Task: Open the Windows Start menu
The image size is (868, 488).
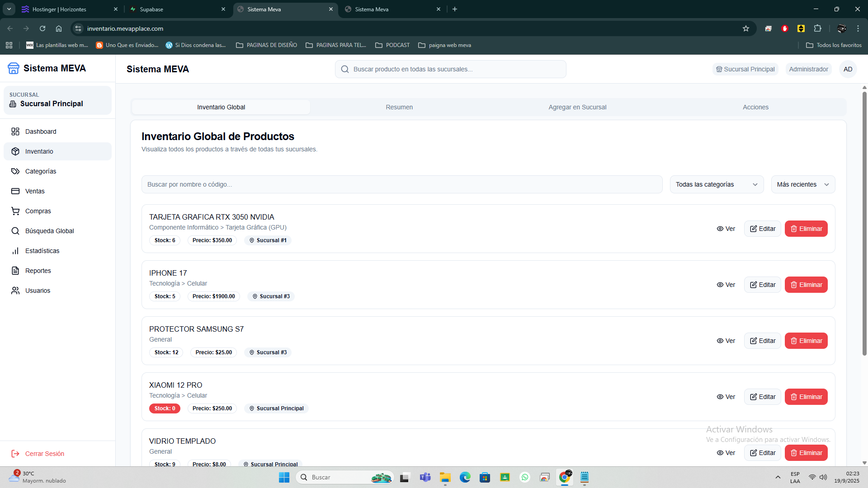Action: [284, 477]
